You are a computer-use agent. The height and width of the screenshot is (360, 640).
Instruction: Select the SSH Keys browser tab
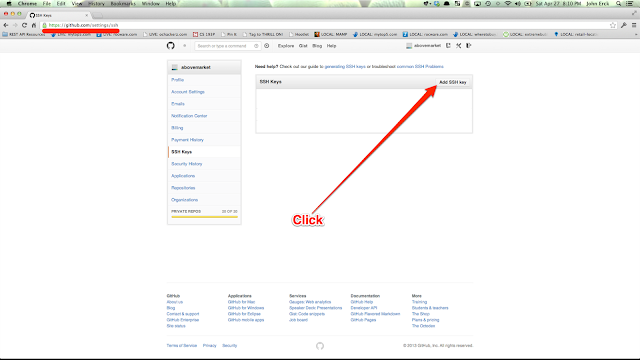59,15
